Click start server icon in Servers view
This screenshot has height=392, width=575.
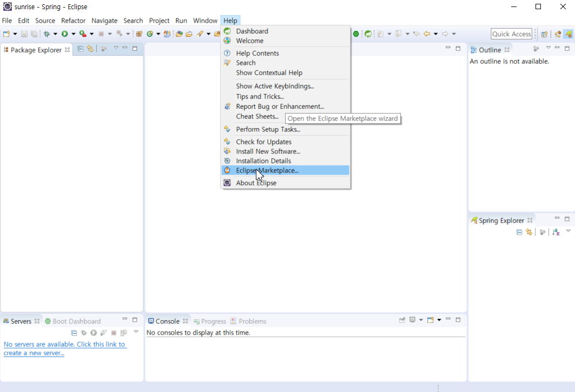tap(94, 333)
